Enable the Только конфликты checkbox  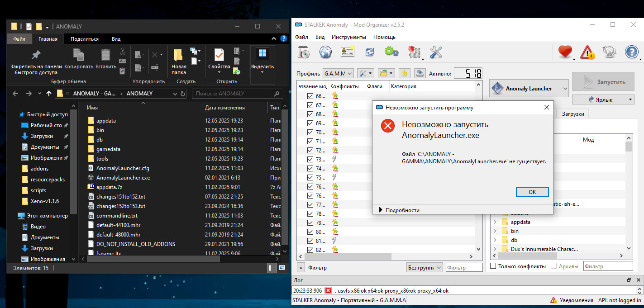coord(493,266)
